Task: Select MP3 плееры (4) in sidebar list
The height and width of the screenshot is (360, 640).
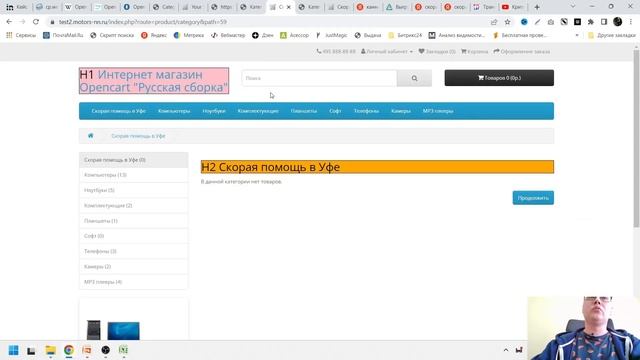Action: [133, 282]
